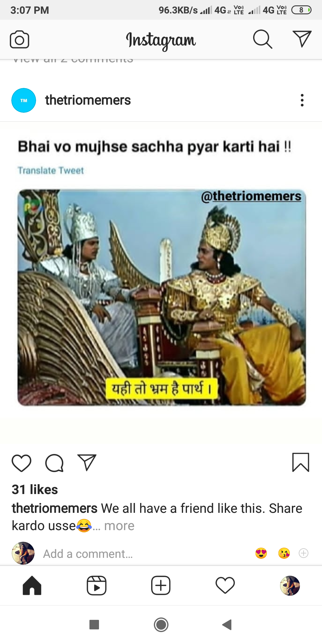322x644 pixels.
Task: Open thetriomemers profile picture
Action: click(24, 100)
